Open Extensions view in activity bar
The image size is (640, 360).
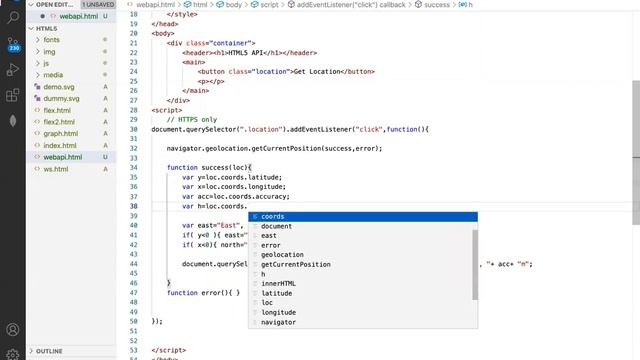13,96
